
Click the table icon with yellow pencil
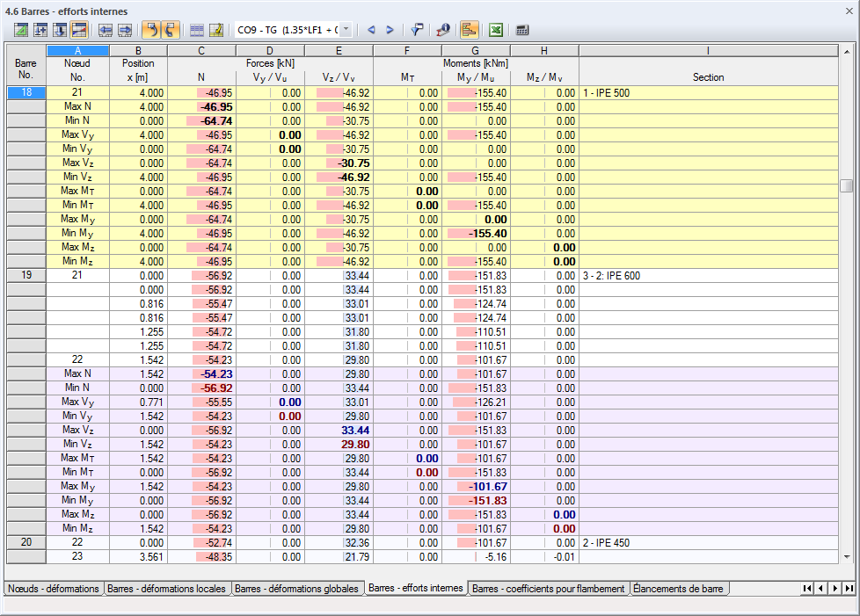tap(216, 30)
